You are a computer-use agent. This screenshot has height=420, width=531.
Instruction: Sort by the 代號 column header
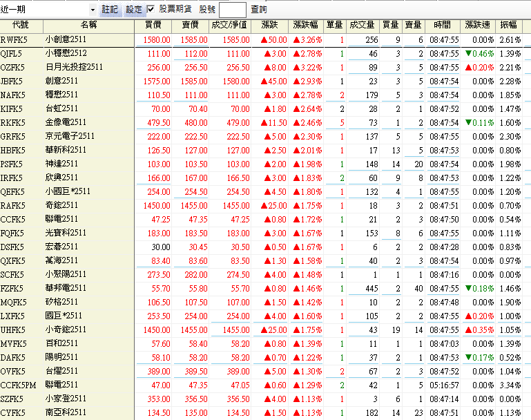pyautogui.click(x=20, y=25)
